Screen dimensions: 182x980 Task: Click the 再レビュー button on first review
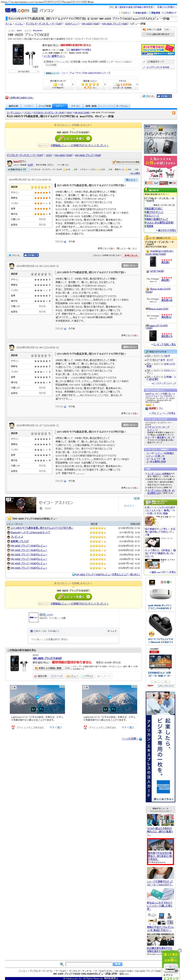(131, 180)
